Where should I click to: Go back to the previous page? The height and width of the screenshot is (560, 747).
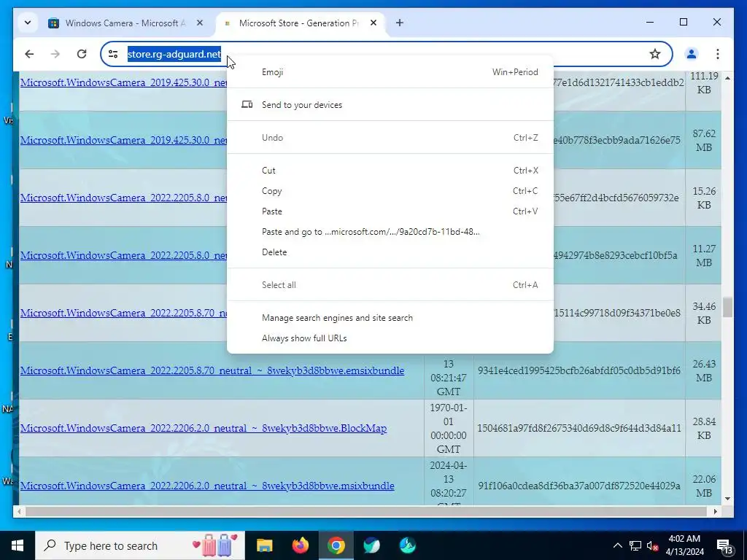(29, 54)
